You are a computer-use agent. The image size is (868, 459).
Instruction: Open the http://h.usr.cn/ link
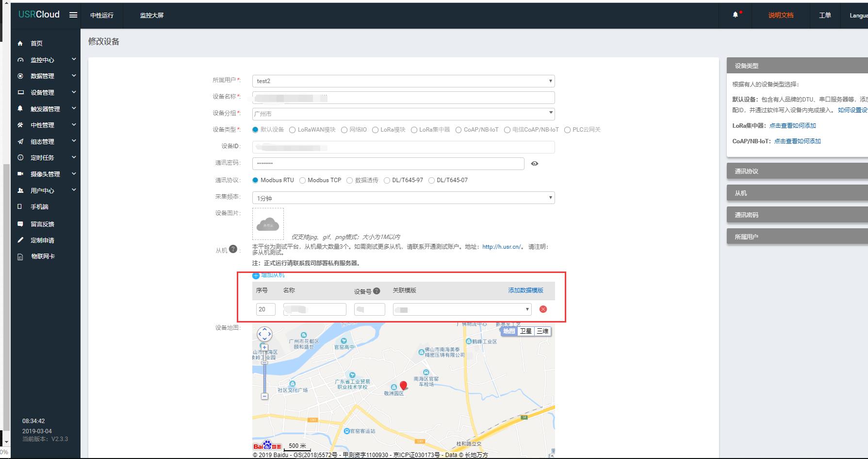(x=501, y=247)
